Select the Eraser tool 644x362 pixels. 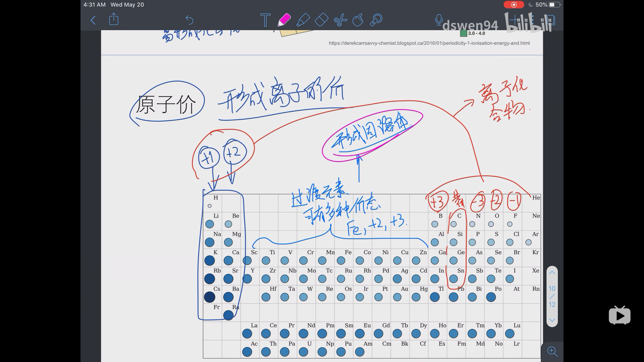pyautogui.click(x=321, y=20)
